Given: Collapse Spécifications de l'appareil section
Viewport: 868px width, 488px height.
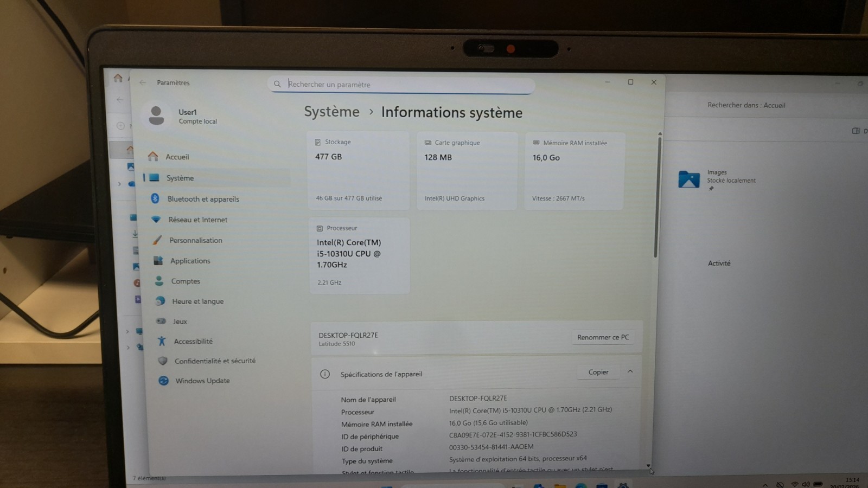Looking at the screenshot, I should pyautogui.click(x=630, y=371).
